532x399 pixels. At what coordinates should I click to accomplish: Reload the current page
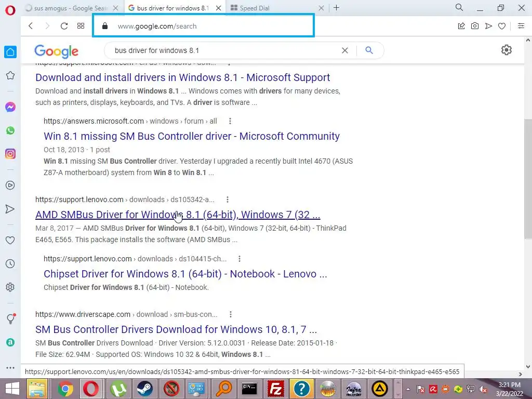point(64,26)
